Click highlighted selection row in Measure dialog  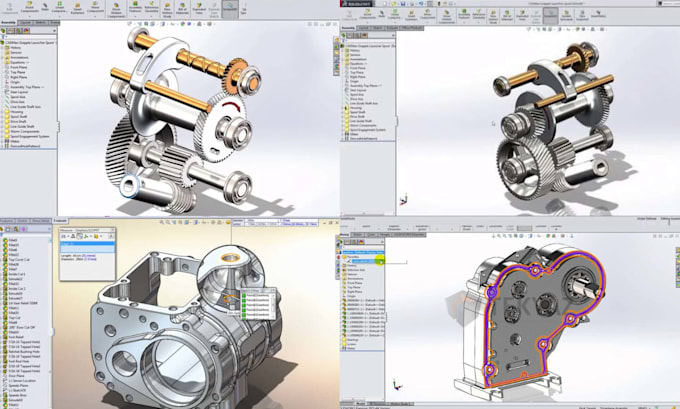click(87, 243)
